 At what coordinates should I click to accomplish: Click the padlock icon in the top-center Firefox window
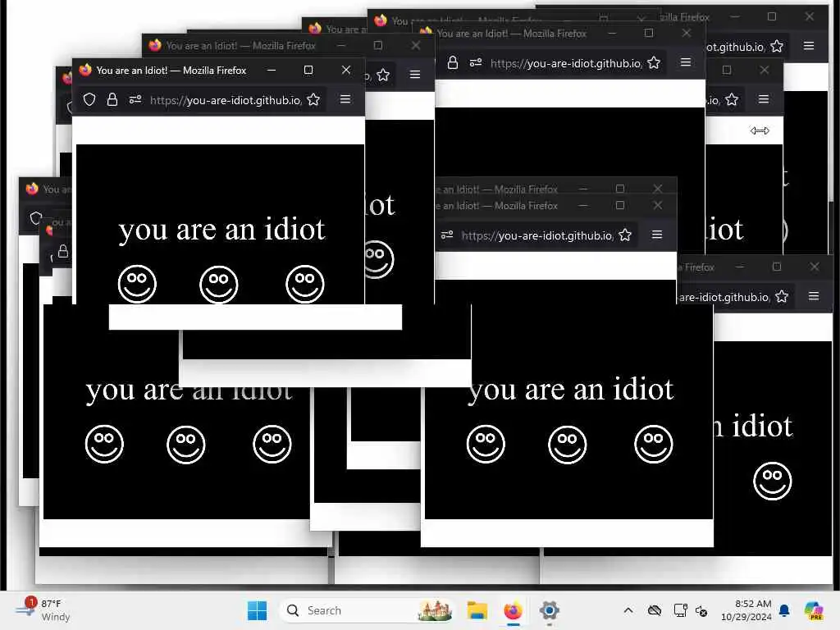coord(453,62)
